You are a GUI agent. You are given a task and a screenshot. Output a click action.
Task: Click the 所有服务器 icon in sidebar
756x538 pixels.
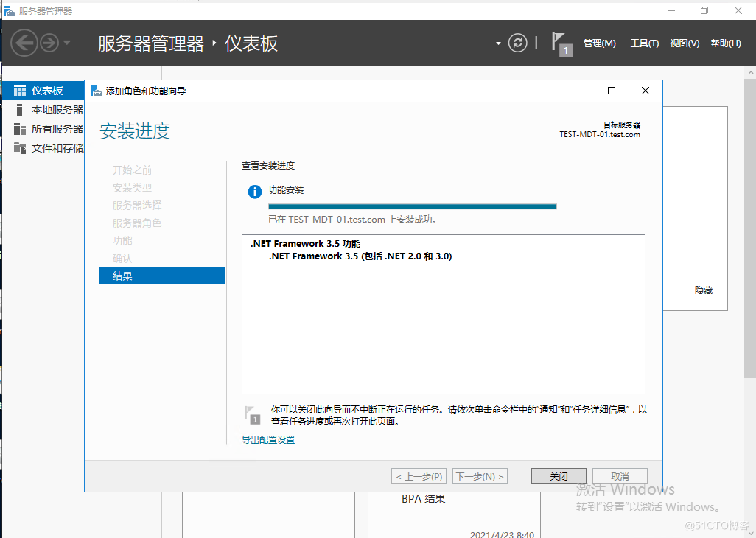pos(20,129)
